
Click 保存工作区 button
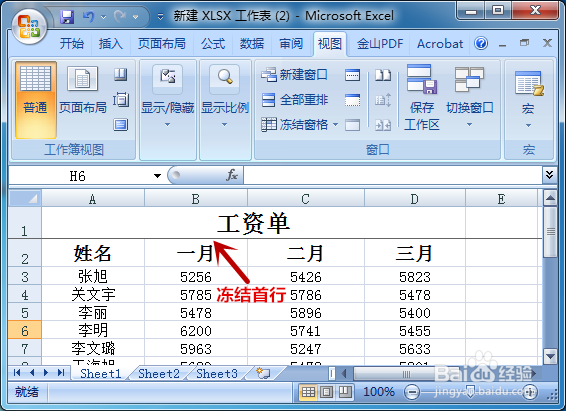coord(422,97)
